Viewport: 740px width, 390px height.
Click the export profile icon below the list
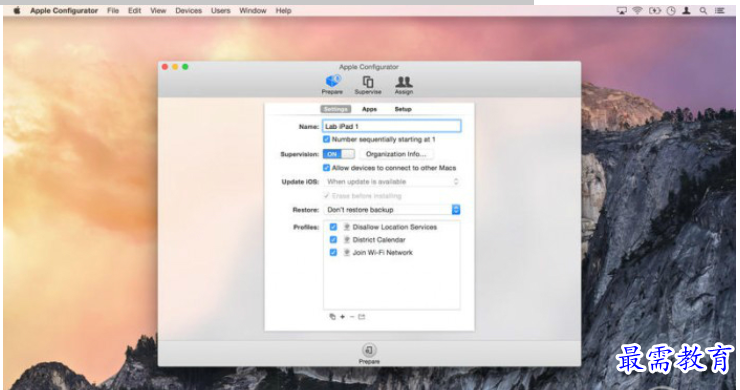(x=362, y=317)
